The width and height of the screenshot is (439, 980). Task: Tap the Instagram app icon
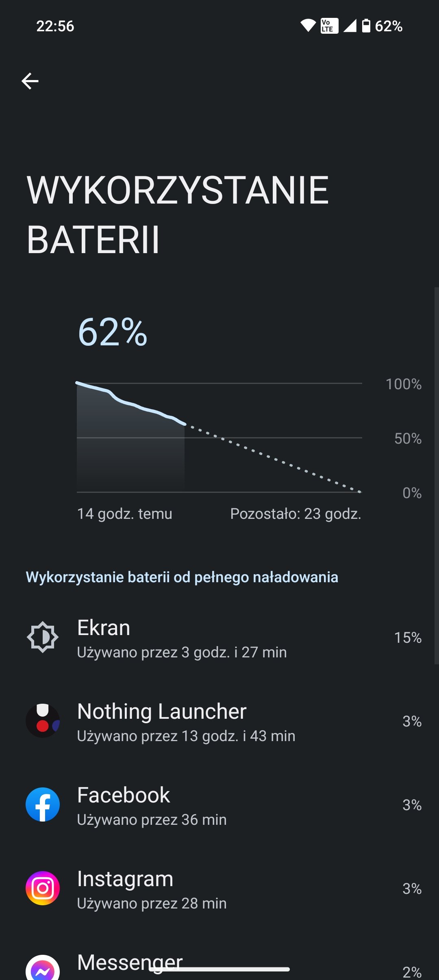click(43, 888)
